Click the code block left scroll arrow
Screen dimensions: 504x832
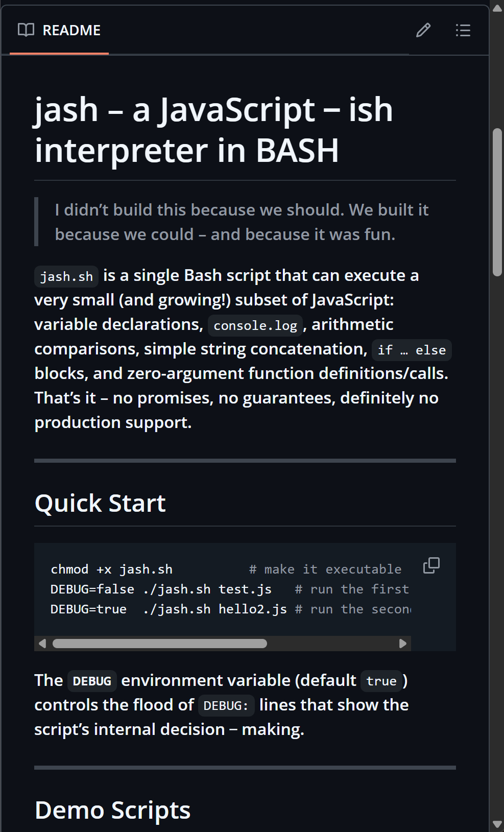42,644
